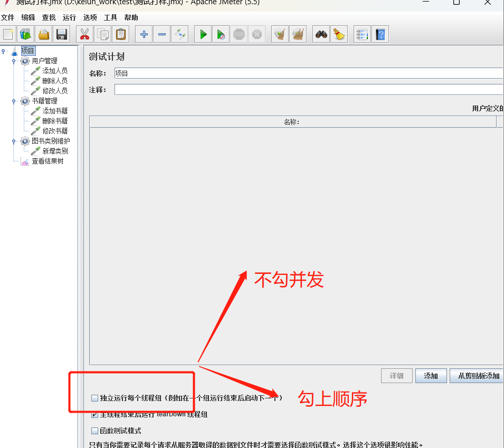
Task: Open Function Helper list icon
Action: point(362,34)
